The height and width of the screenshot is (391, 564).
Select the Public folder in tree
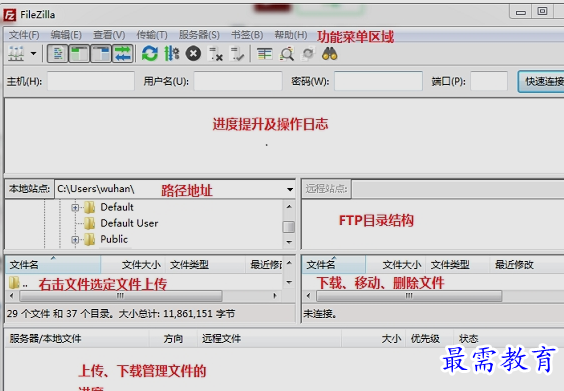(114, 240)
